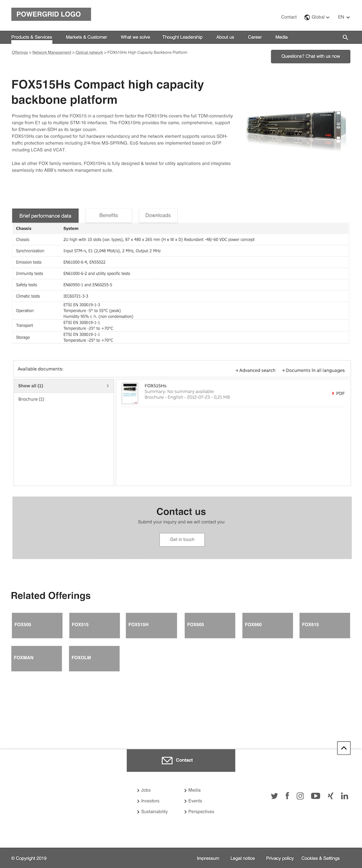Open Documents in all languages link
The height and width of the screenshot is (868, 362).
314,370
